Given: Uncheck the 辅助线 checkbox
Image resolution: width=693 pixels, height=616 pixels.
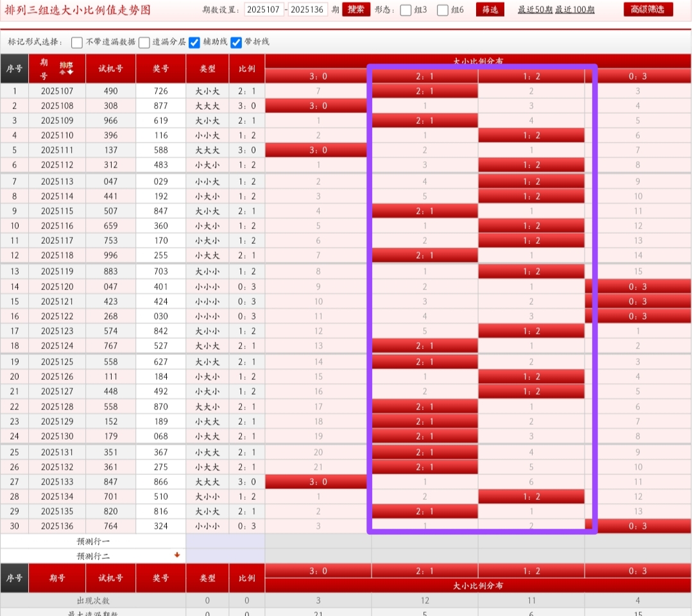Looking at the screenshot, I should pyautogui.click(x=194, y=42).
